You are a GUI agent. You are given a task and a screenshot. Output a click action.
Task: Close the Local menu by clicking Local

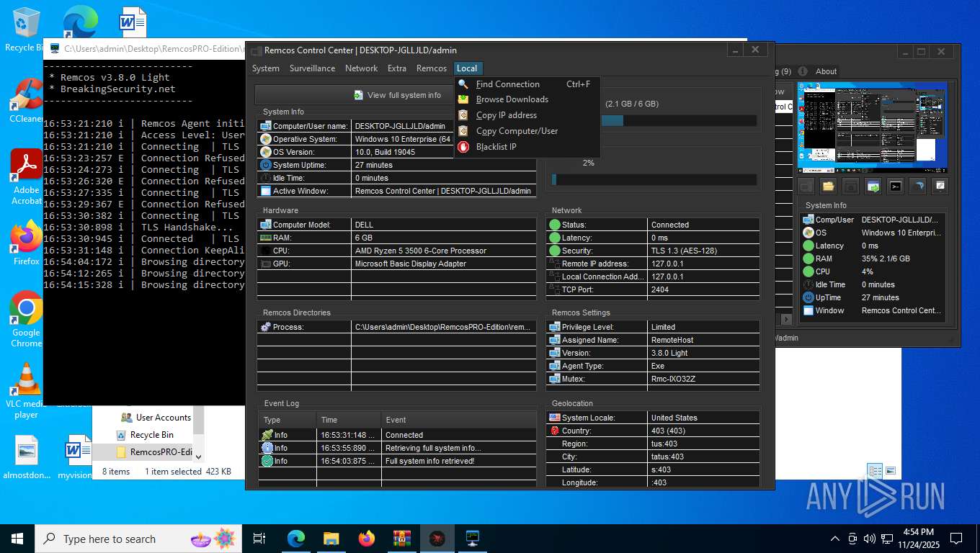click(x=467, y=68)
